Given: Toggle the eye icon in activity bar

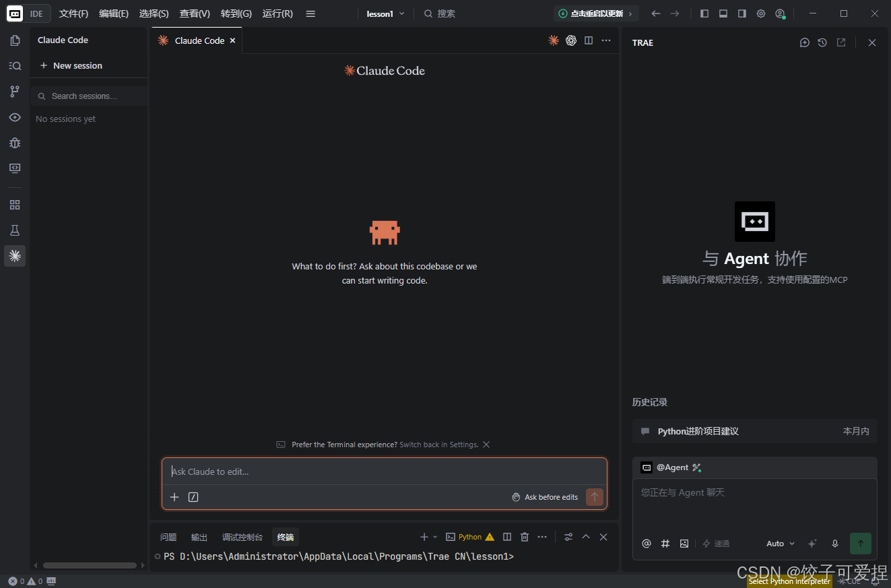Looking at the screenshot, I should (x=15, y=117).
